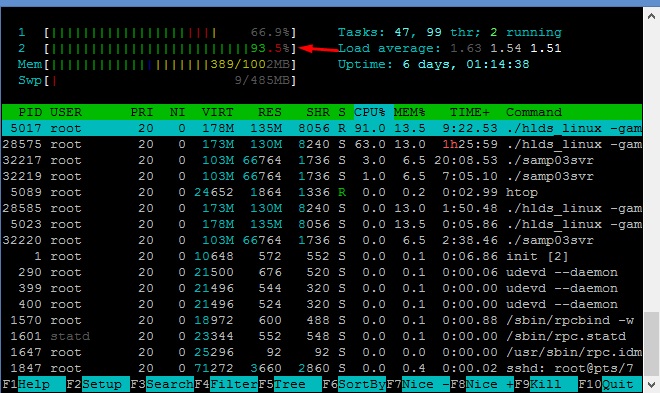Click the Command column header
The image size is (660, 393).
coord(534,112)
